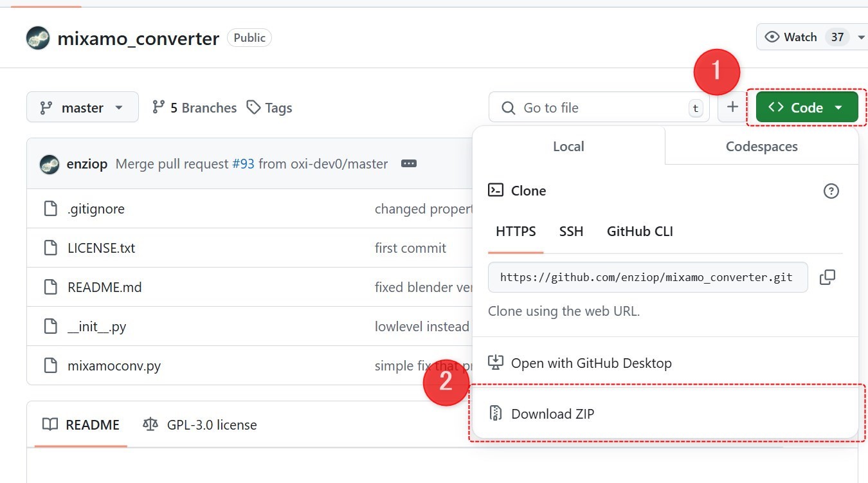Click the Merge pull request commit message
This screenshot has height=483, width=868.
(251, 164)
